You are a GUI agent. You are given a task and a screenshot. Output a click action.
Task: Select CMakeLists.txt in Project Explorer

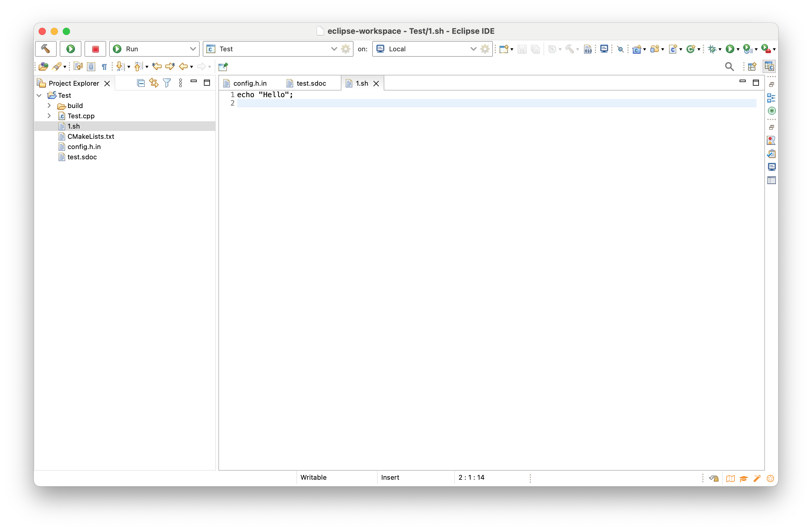91,136
